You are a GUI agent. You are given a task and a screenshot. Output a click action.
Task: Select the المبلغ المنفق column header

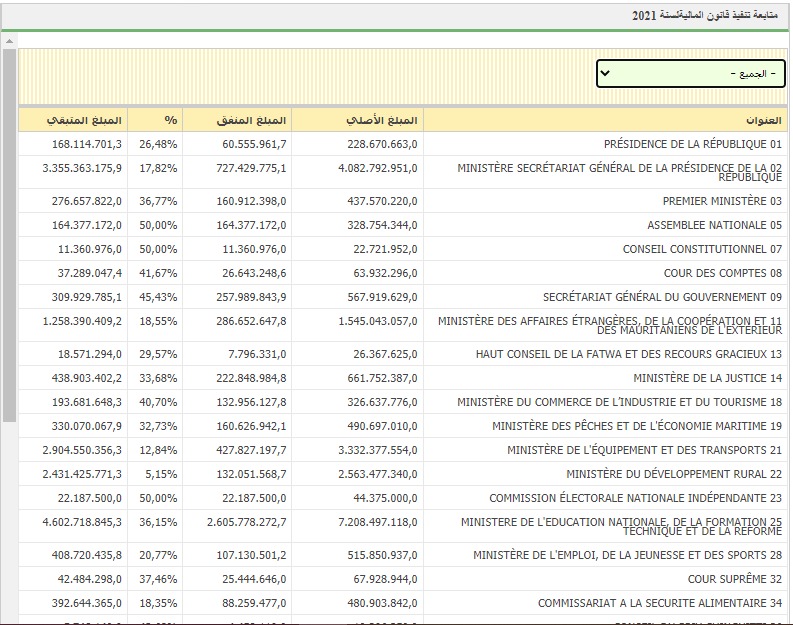pyautogui.click(x=251, y=120)
